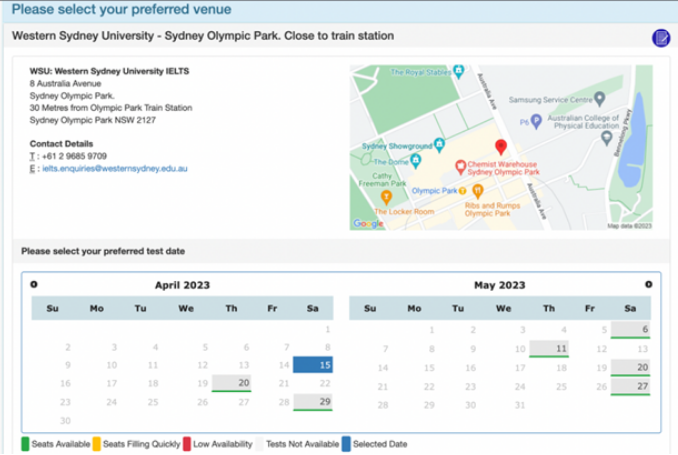Click '30 Metres from Olympic Park Train Station'
This screenshot has height=455, width=678.
coord(111,108)
